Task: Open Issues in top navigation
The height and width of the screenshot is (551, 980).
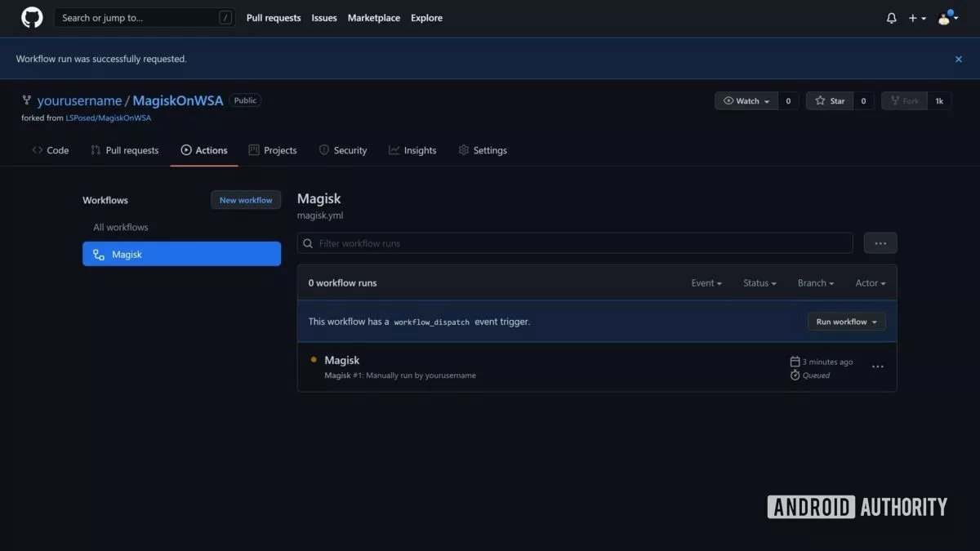Action: 324,18
